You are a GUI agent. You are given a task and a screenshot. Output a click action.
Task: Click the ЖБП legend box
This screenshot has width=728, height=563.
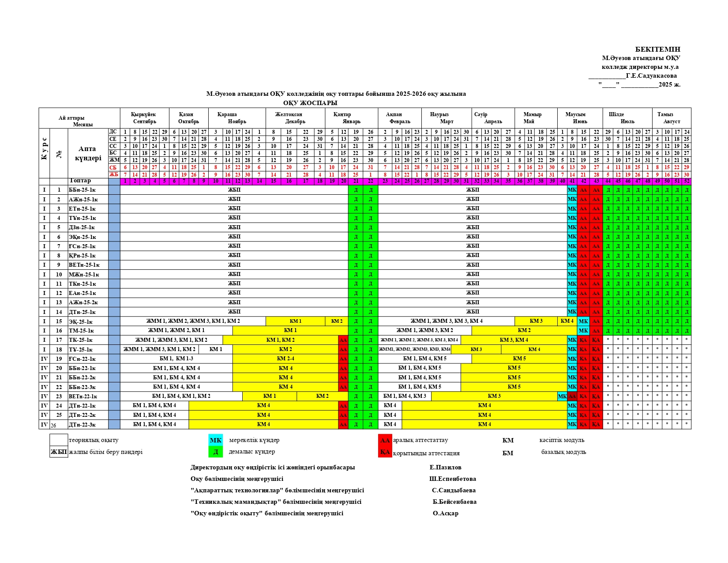click(59, 452)
